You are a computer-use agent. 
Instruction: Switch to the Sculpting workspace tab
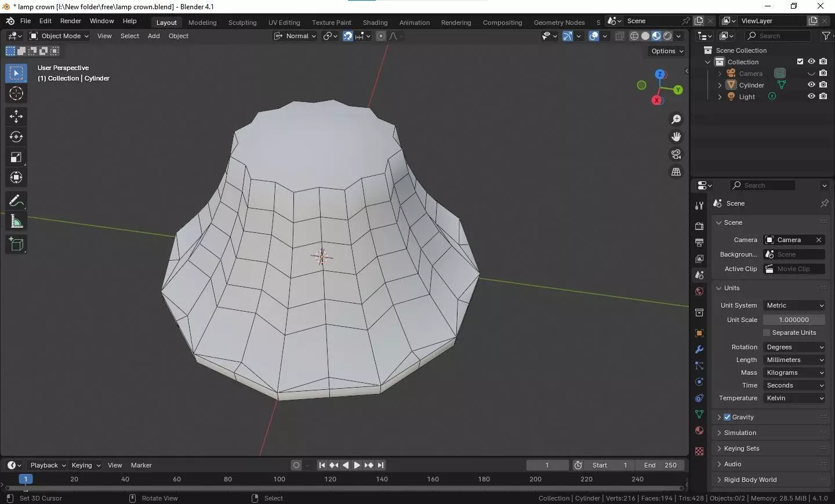coord(242,23)
